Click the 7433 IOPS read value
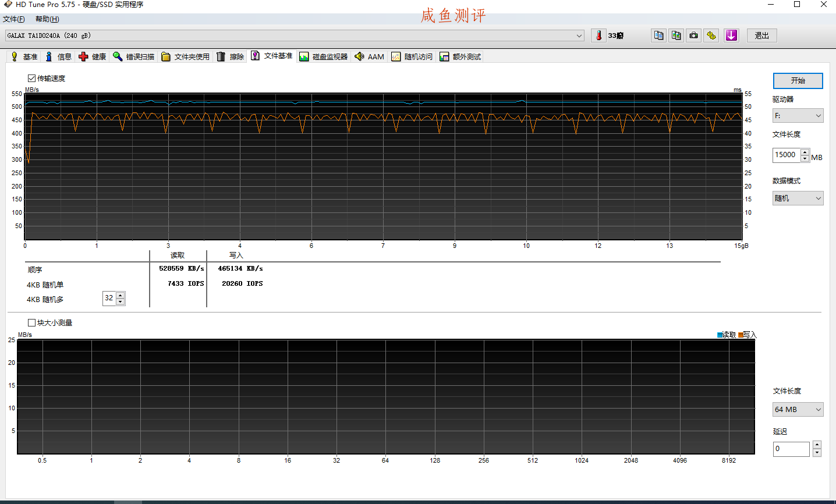836x504 pixels. tap(186, 283)
